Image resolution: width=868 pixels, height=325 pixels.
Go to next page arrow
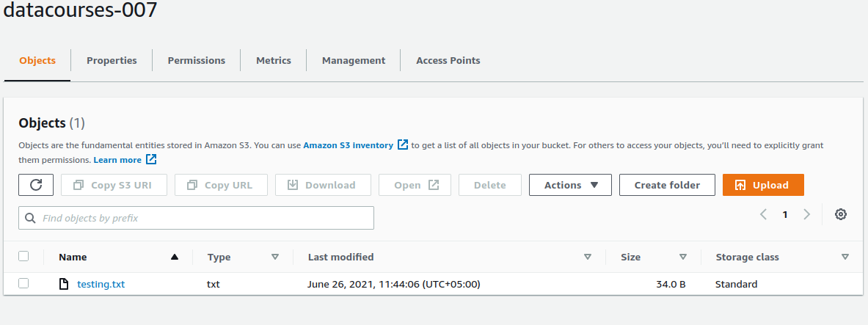pyautogui.click(x=806, y=214)
